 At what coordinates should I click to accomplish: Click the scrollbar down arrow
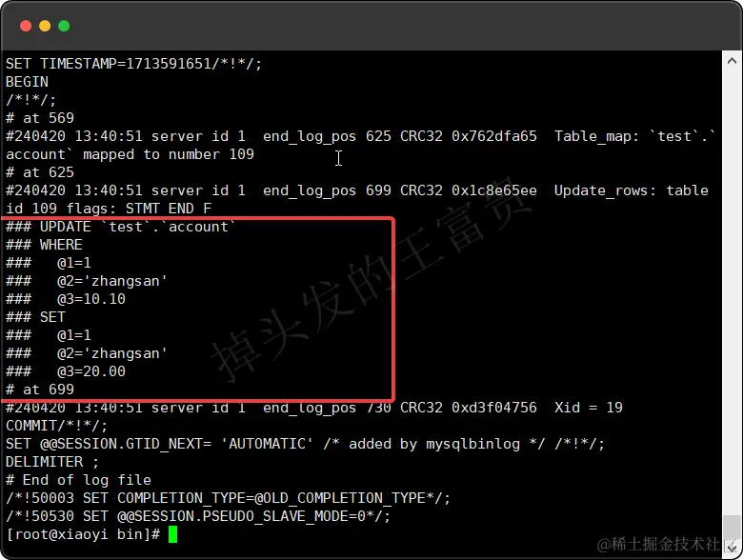732,547
